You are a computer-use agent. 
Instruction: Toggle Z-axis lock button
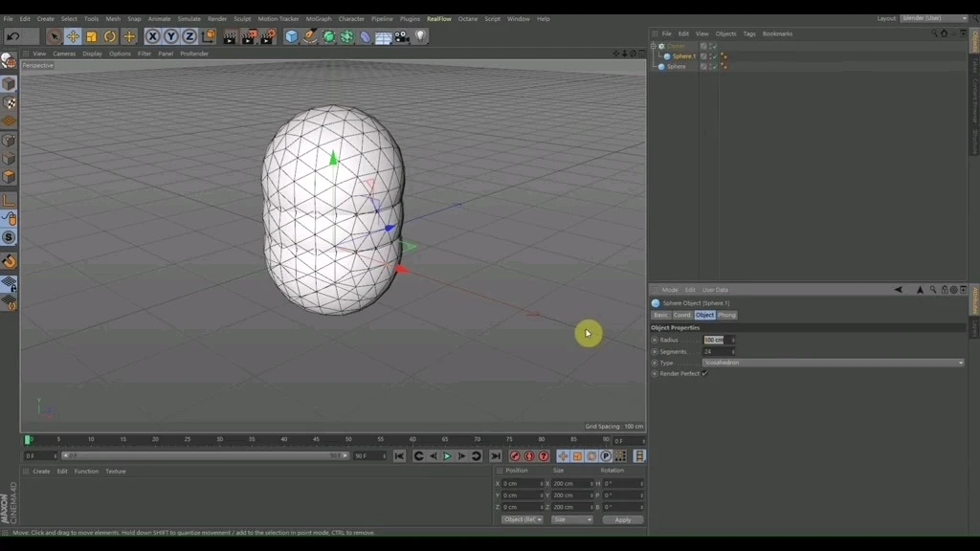tap(189, 36)
